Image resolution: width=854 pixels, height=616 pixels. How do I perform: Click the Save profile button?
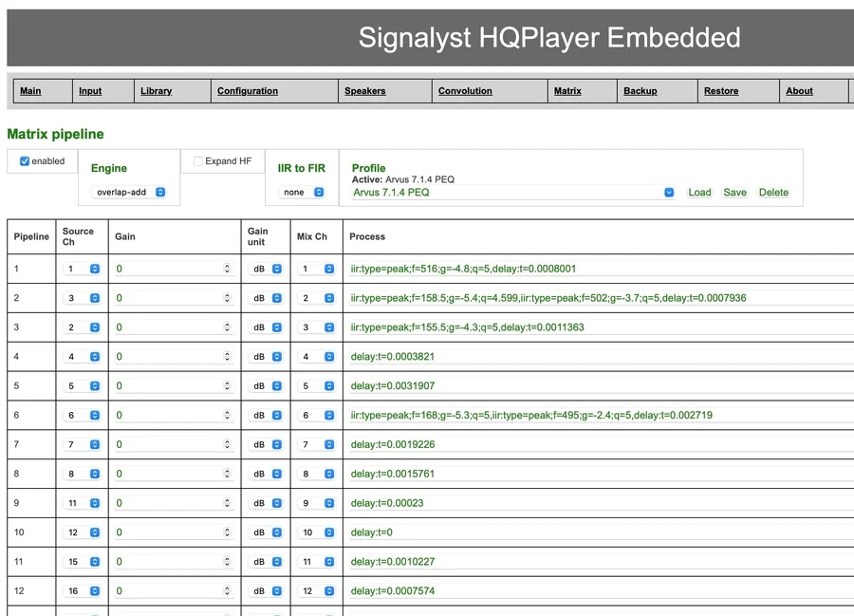[734, 192]
